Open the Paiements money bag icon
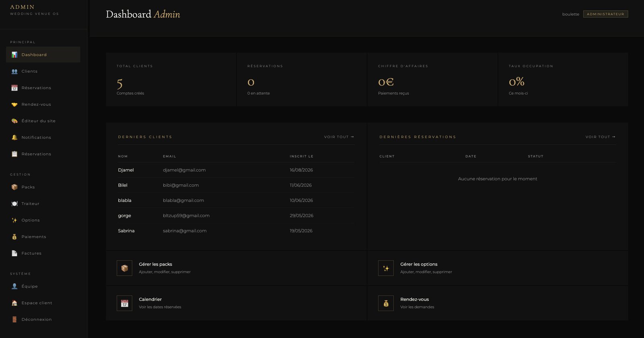Screen dimensions: 644x338 14,237
